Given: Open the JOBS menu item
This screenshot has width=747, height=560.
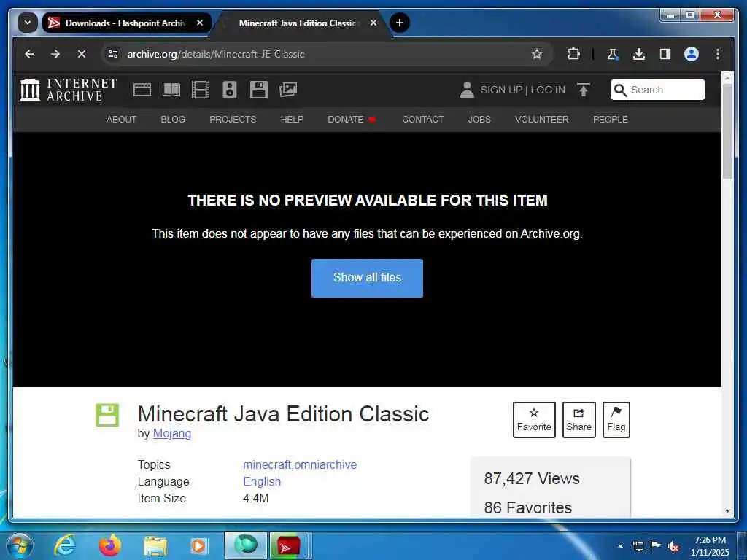Looking at the screenshot, I should pos(479,120).
